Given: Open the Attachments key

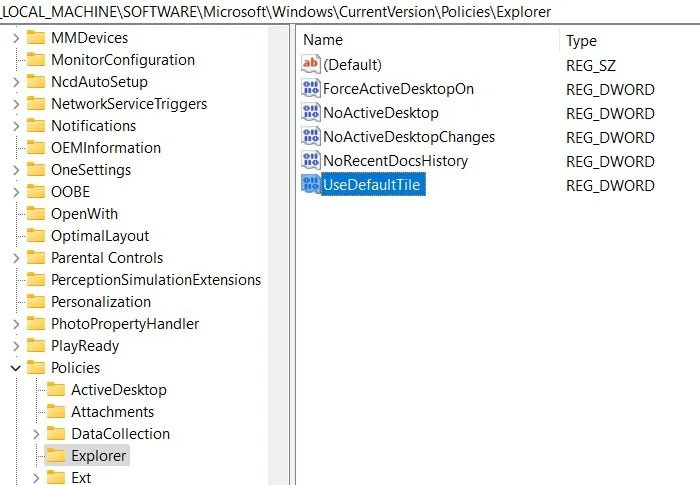Looking at the screenshot, I should pos(112,412).
